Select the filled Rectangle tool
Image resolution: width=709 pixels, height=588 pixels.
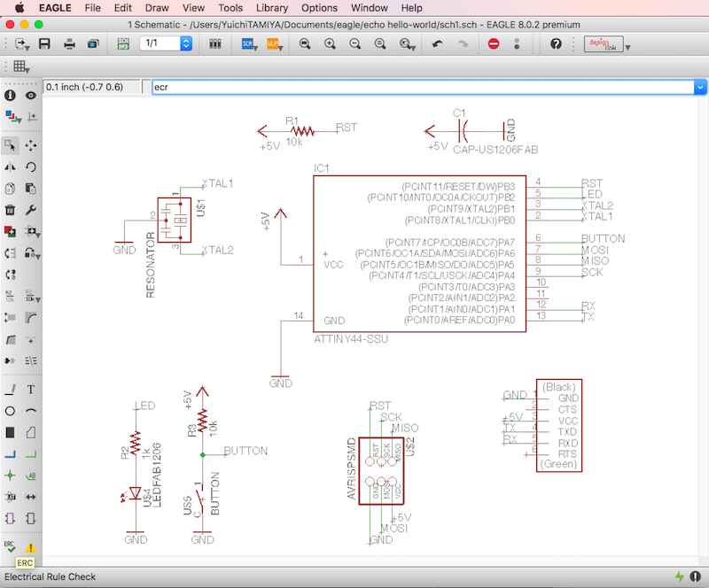[x=10, y=432]
